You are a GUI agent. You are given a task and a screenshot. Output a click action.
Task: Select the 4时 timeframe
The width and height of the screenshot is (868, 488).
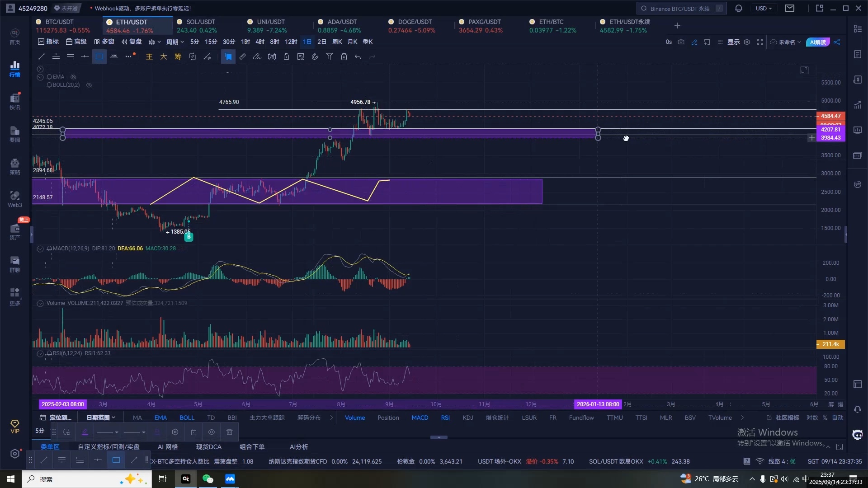[x=260, y=42]
